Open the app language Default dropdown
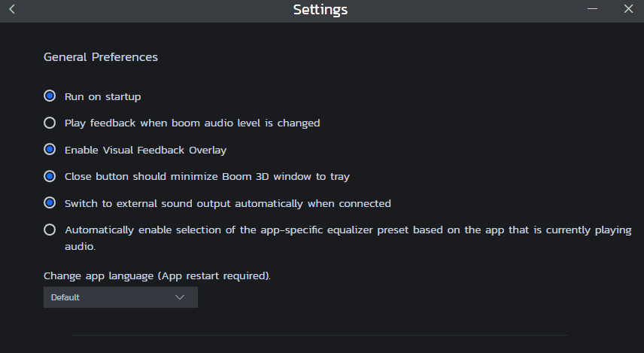This screenshot has height=353, width=644. point(120,297)
